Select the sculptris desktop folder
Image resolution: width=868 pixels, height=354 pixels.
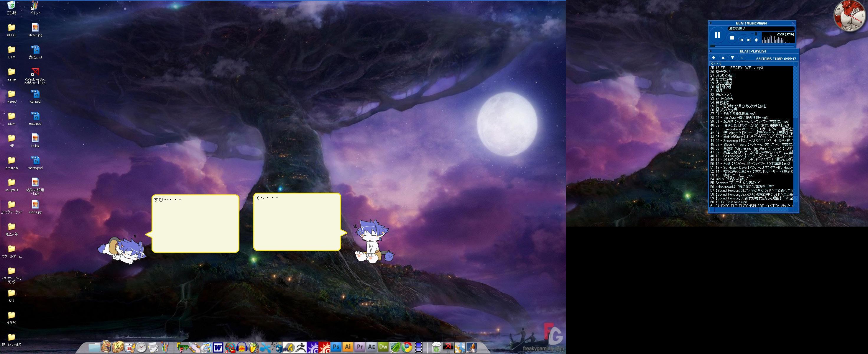11,185
